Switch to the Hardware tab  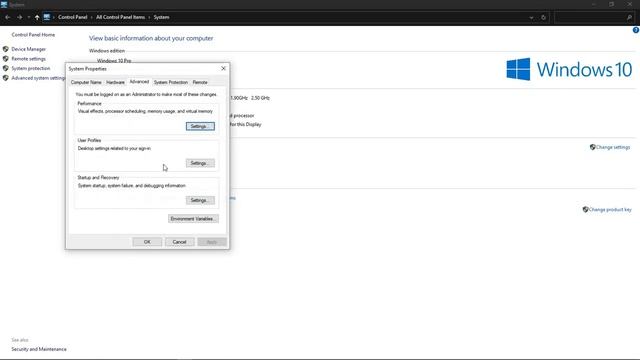[115, 82]
